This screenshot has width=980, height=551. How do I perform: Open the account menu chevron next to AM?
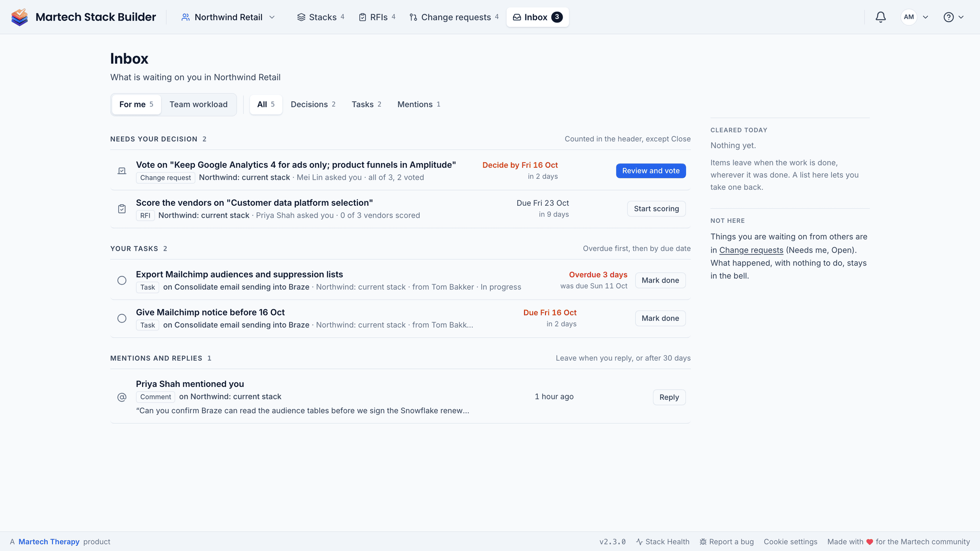[925, 17]
